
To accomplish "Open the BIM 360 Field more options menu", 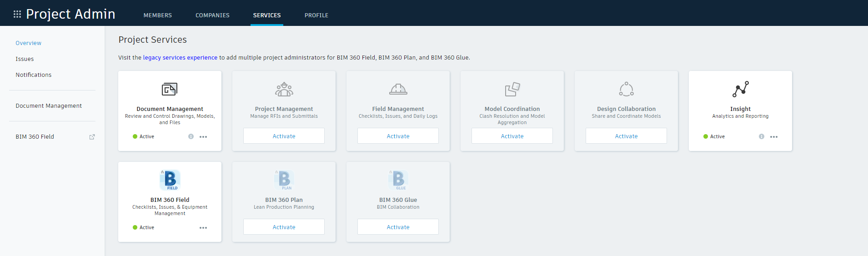I will click(203, 228).
